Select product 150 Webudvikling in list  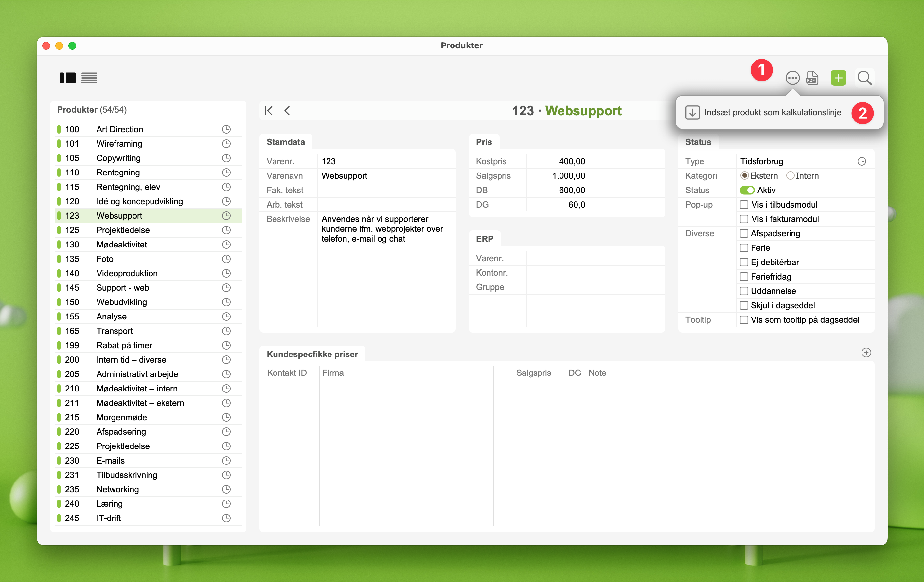coord(121,302)
